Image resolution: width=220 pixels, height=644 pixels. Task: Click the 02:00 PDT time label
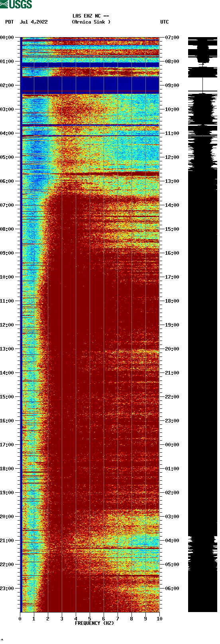[7, 85]
